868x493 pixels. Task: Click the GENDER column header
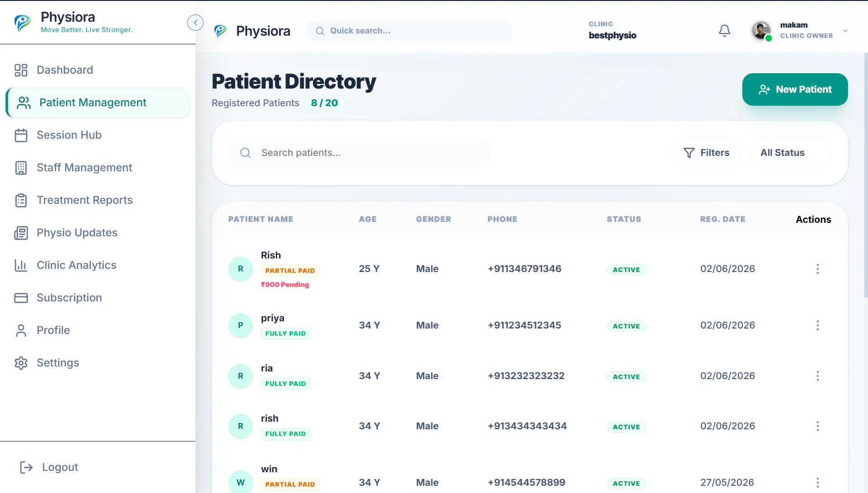coord(433,219)
